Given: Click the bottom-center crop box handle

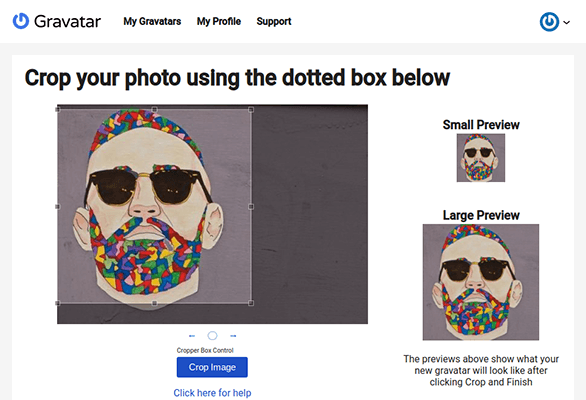Looking at the screenshot, I should (x=154, y=303).
